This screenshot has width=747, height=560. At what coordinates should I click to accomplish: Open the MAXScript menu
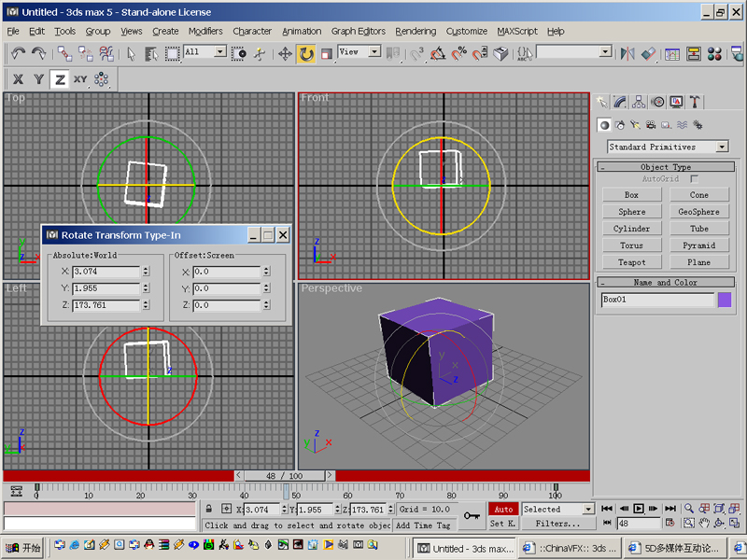[517, 31]
